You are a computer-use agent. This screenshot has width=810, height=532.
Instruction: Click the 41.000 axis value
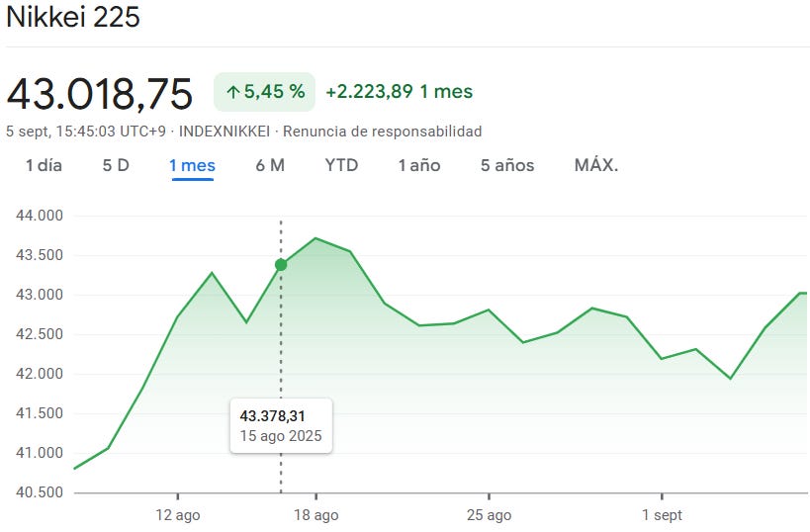pos(40,453)
